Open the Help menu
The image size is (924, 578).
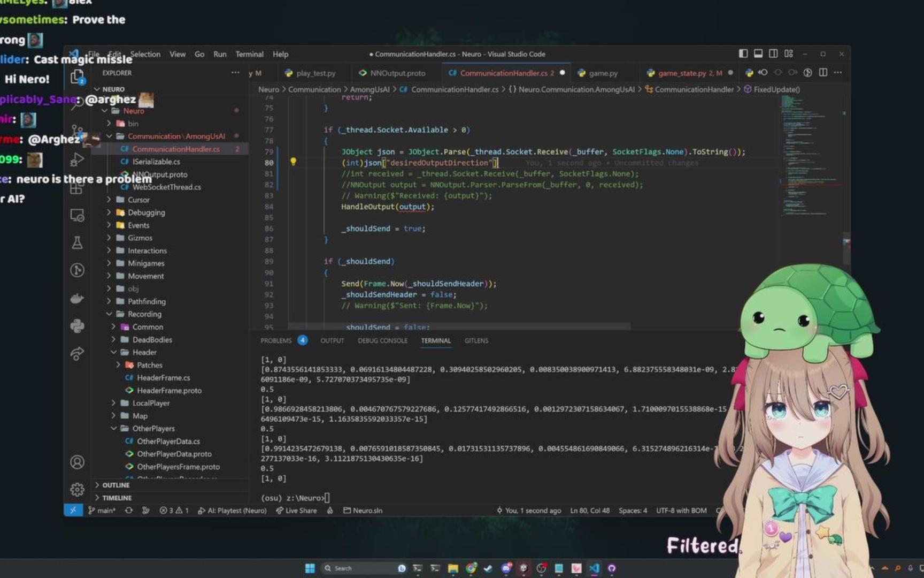tap(280, 54)
